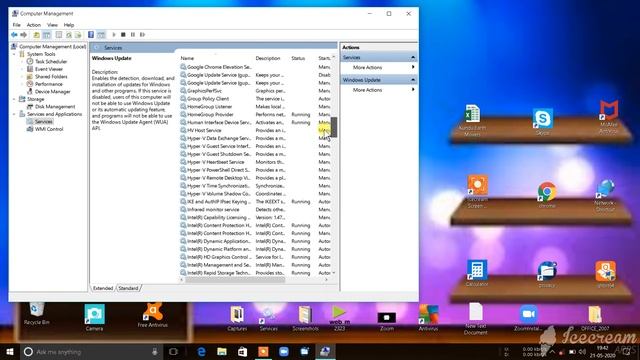Open Zoom from the taskbar
The image size is (640, 360).
[284, 351]
